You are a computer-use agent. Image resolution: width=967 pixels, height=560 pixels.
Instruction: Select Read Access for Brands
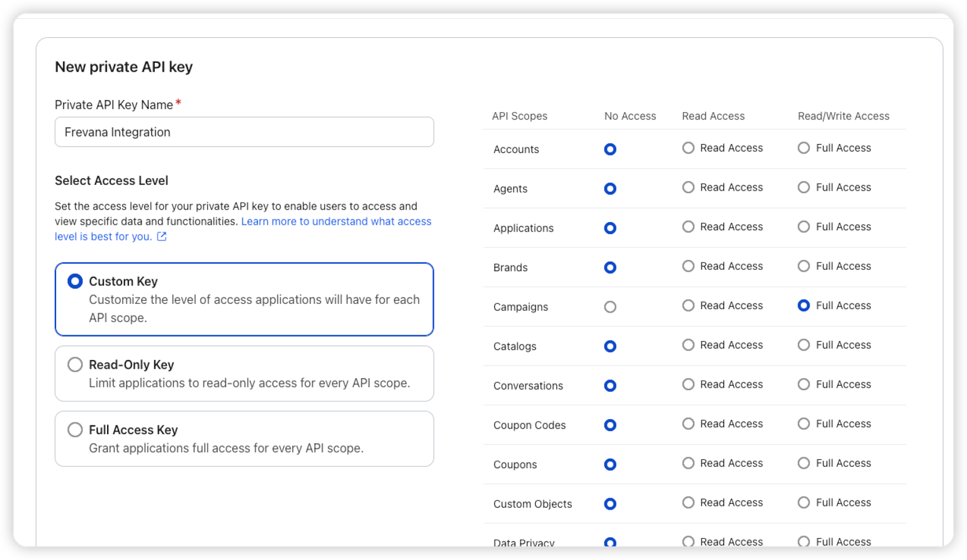(x=689, y=266)
